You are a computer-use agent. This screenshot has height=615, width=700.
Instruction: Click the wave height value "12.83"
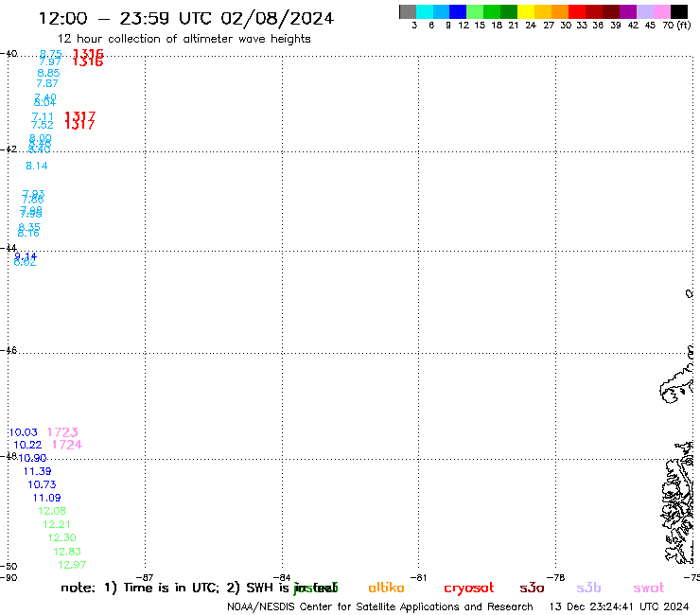coord(67,552)
